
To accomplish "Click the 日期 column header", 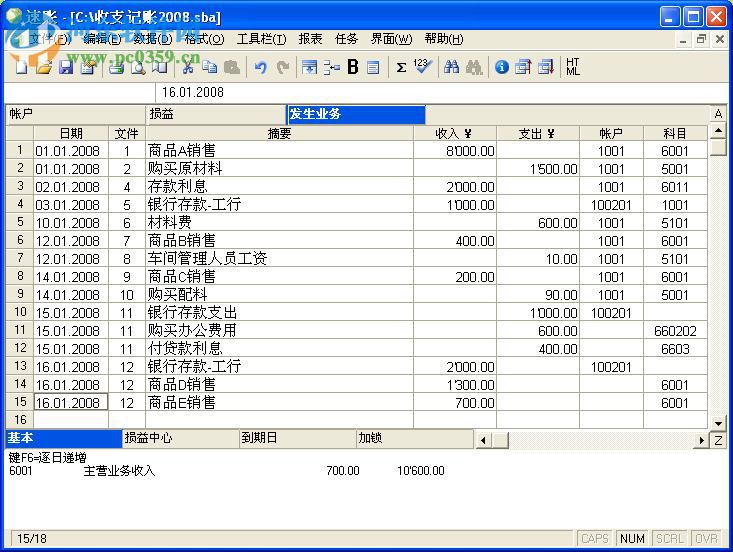I will (x=71, y=134).
